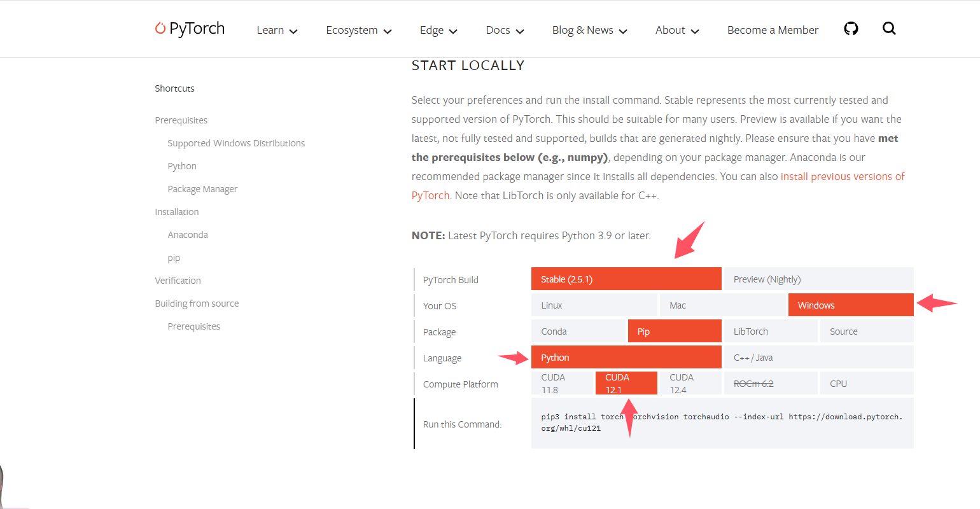Screen dimensions: 980x509
Task: Jump to pip shortcut in sidebar
Action: pos(174,258)
